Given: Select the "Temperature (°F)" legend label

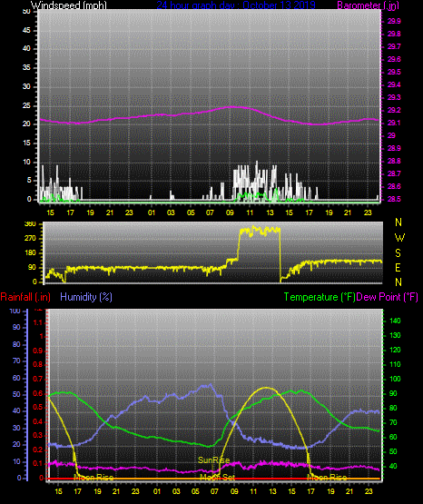Looking at the screenshot, I should click(320, 297).
